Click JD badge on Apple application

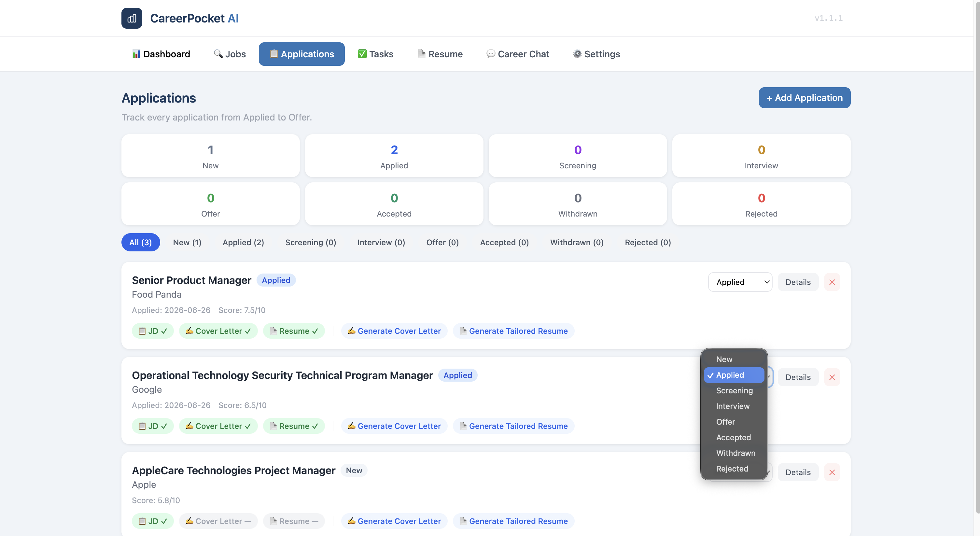click(x=153, y=521)
